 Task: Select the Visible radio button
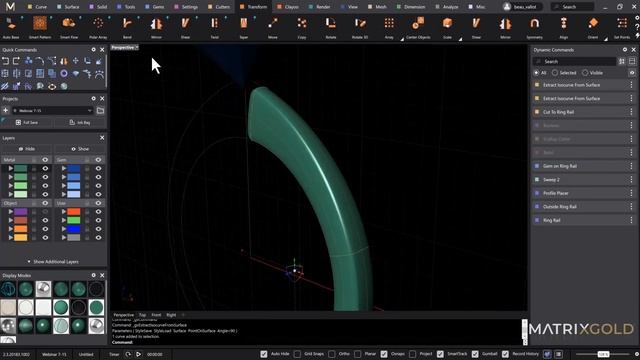585,73
